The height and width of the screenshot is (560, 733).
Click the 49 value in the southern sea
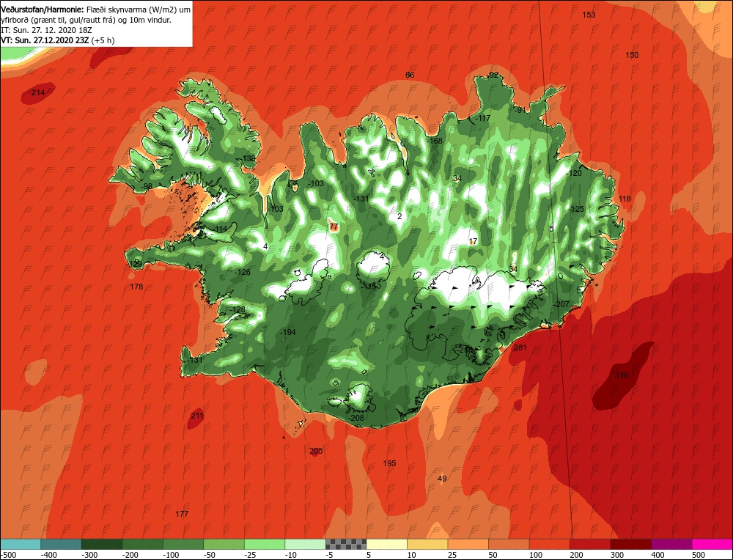click(442, 479)
